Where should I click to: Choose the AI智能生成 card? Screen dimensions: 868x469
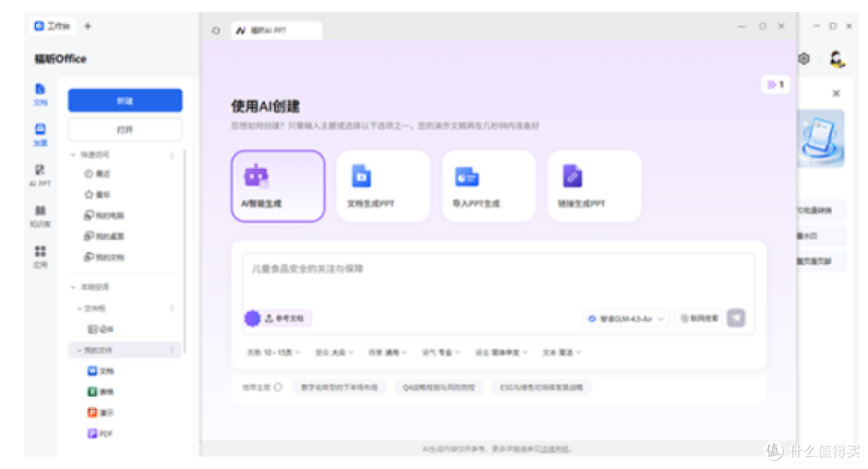(278, 187)
